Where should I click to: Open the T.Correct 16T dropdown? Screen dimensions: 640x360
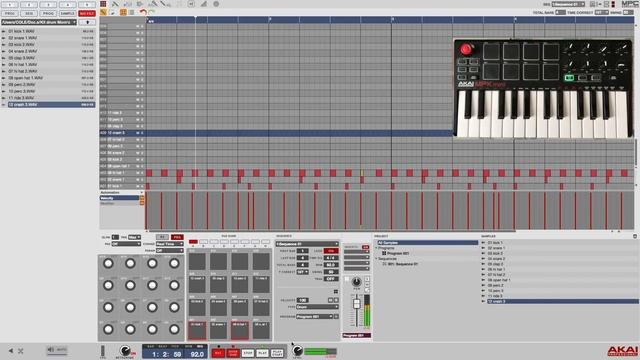[302, 272]
